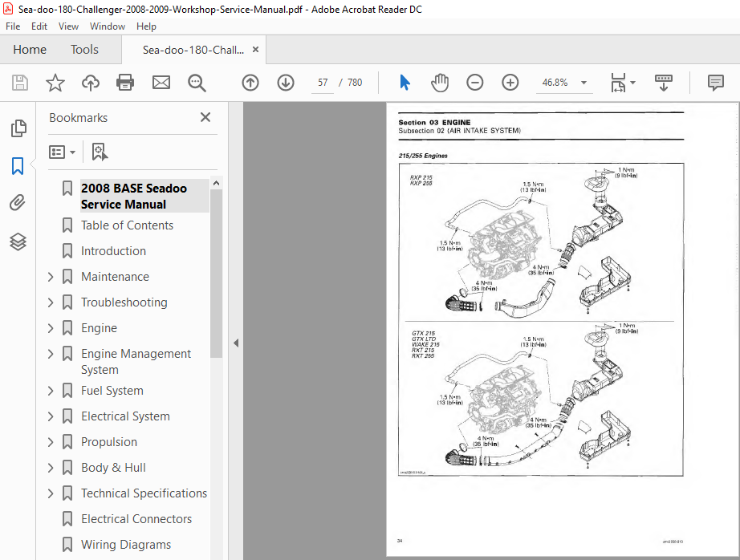The height and width of the screenshot is (560, 740).
Task: Show the Page Thumbnails panel
Action: coord(18,128)
